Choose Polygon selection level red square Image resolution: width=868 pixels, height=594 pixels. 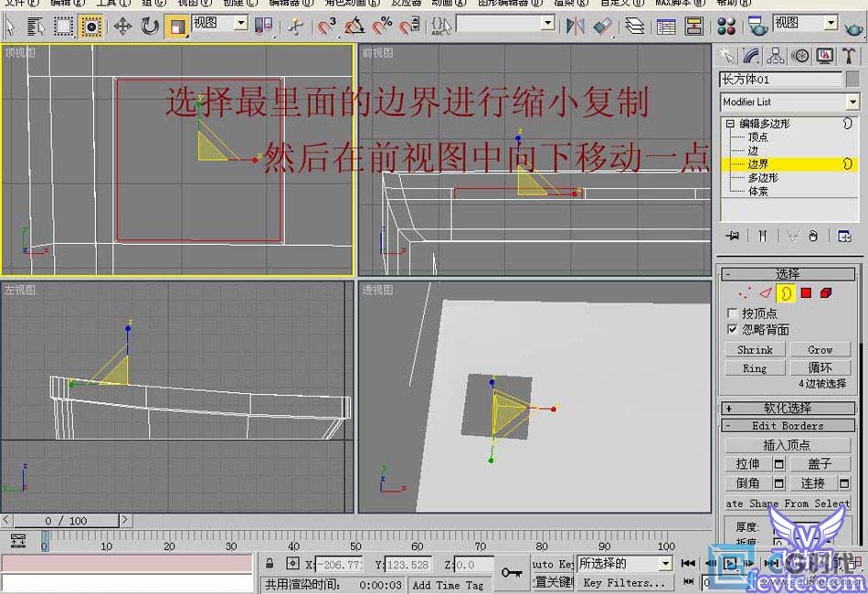tap(806, 293)
